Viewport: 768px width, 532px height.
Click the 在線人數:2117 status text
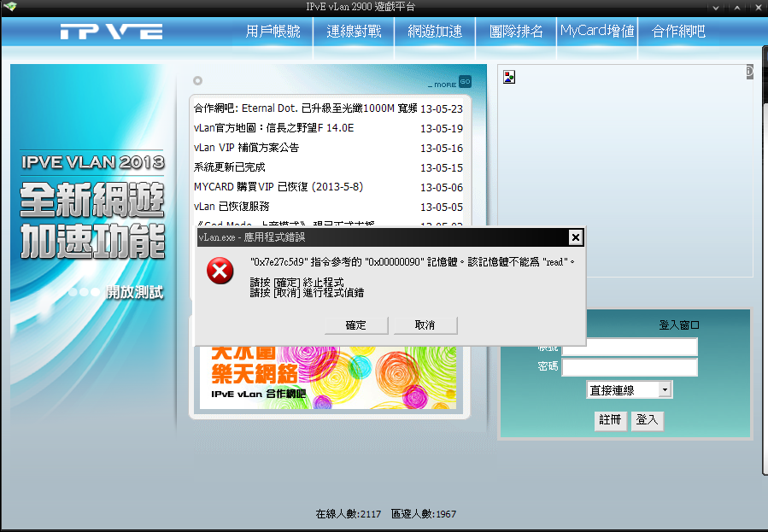pos(349,514)
